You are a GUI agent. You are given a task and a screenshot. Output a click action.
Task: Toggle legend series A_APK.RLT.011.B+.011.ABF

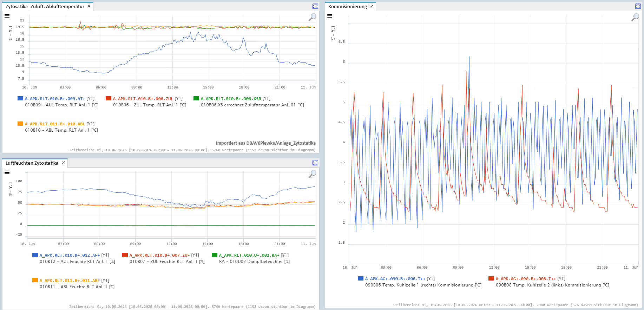click(70, 281)
